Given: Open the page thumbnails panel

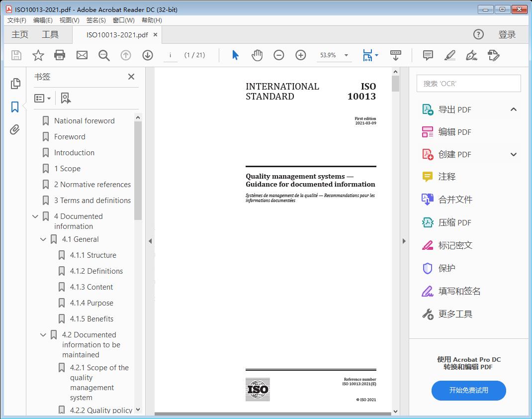Looking at the screenshot, I should [x=14, y=84].
